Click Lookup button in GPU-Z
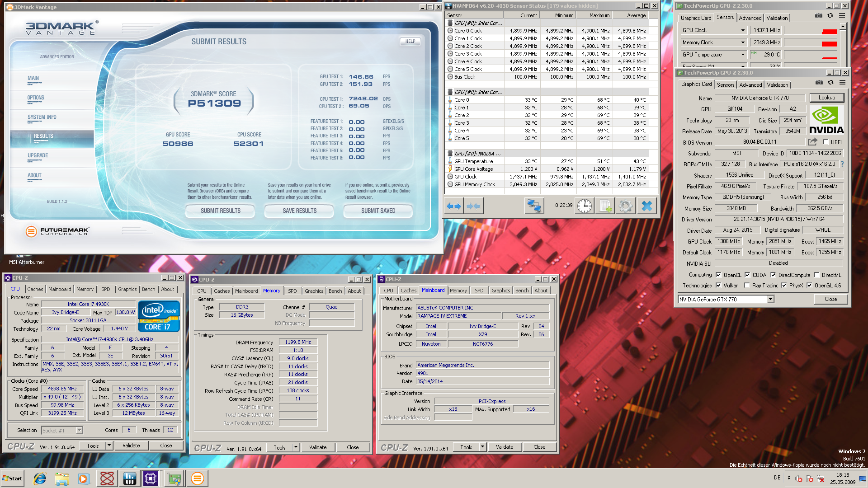This screenshot has height=488, width=868. (x=826, y=98)
